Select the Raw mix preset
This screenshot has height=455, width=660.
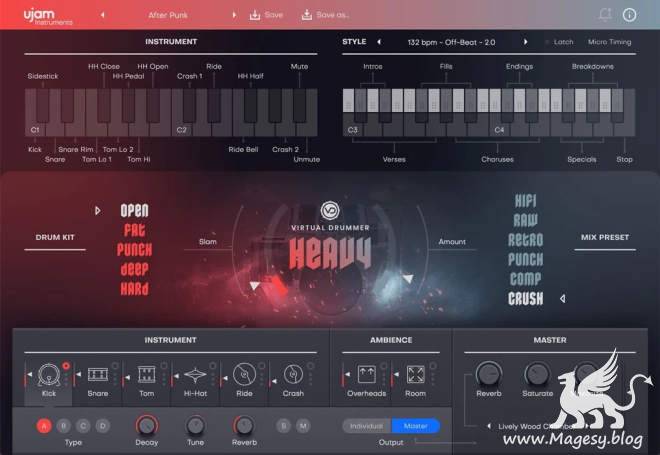(526, 220)
